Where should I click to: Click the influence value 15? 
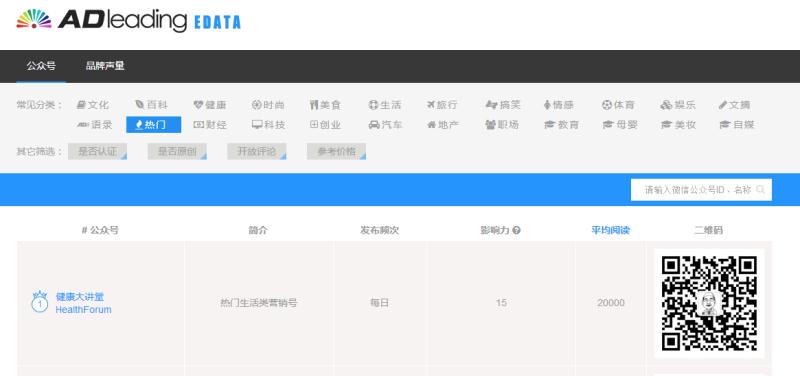coord(501,303)
